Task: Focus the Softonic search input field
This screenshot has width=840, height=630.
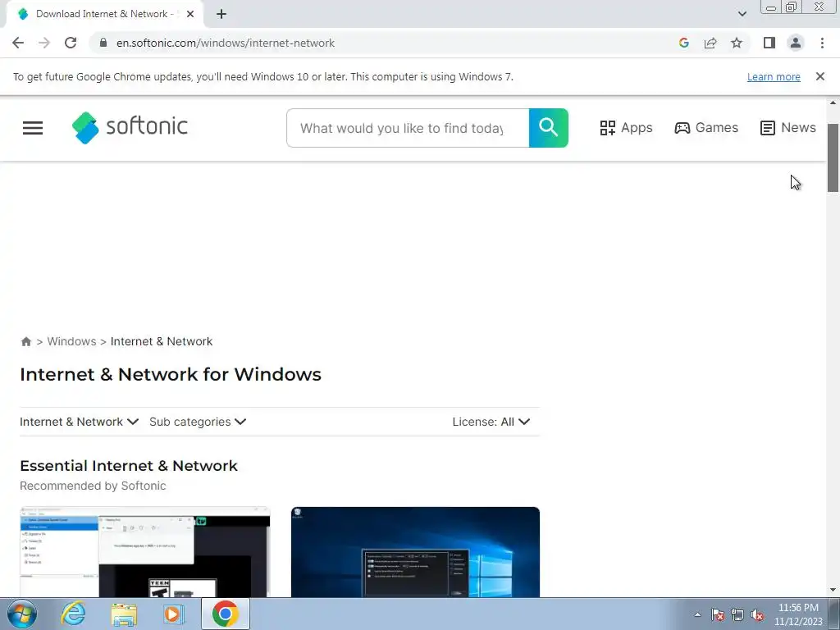Action: (x=408, y=128)
